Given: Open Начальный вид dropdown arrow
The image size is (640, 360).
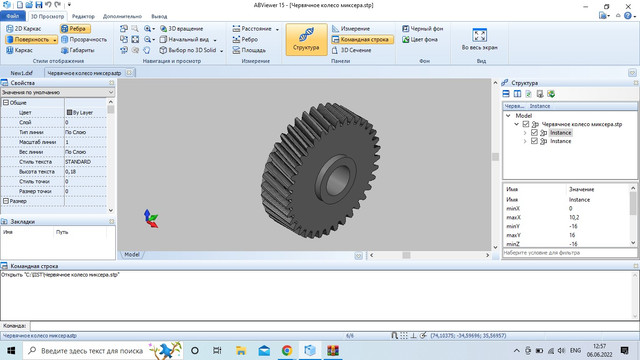Looking at the screenshot, I should tap(215, 40).
